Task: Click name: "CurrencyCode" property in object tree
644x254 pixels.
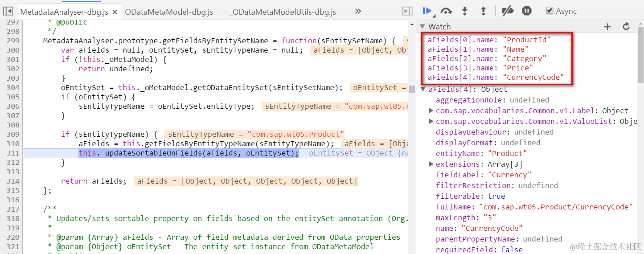Action: tap(479, 228)
